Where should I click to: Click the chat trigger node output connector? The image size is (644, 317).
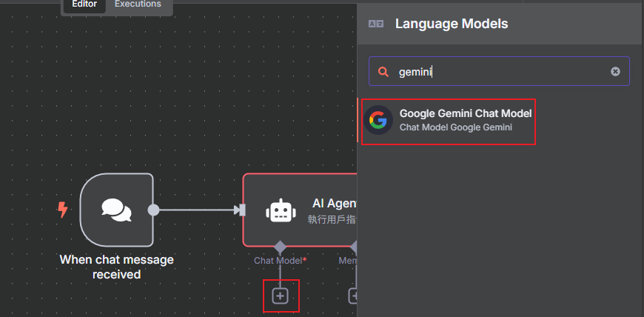153,210
